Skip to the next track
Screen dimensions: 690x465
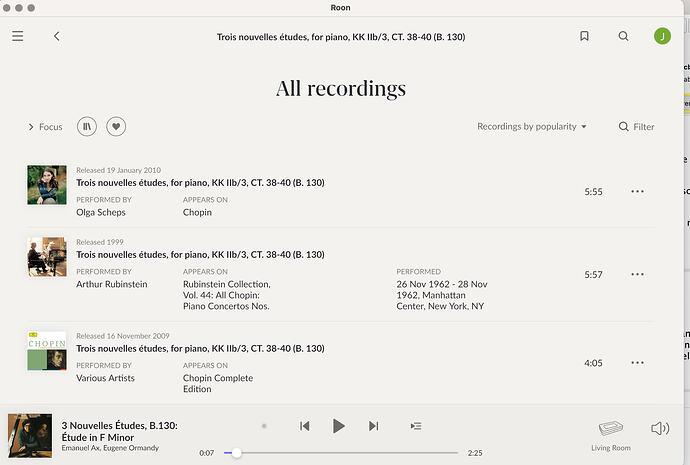(373, 426)
